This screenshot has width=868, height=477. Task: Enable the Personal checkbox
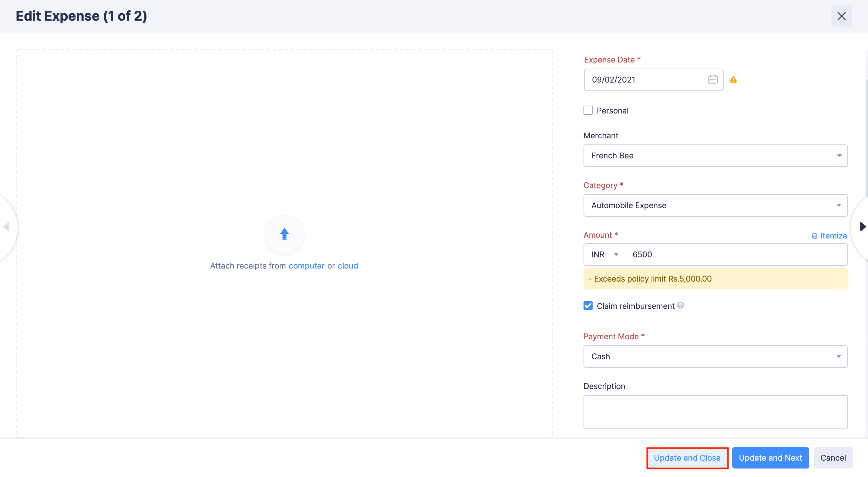pos(588,110)
